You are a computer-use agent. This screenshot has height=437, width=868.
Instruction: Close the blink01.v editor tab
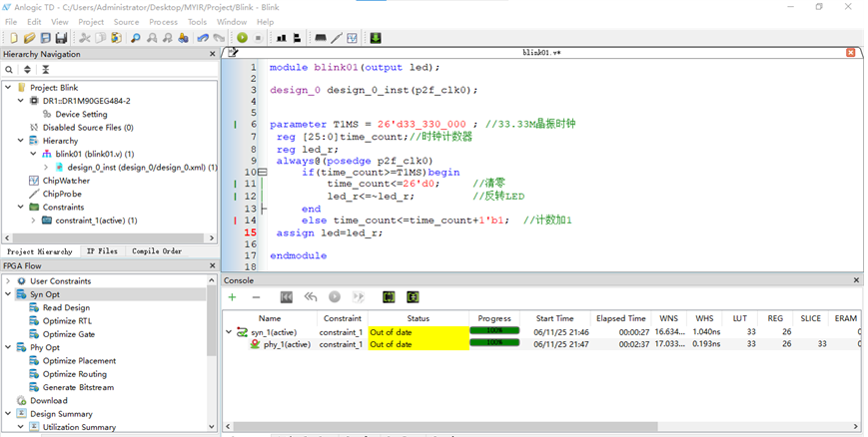(x=851, y=53)
